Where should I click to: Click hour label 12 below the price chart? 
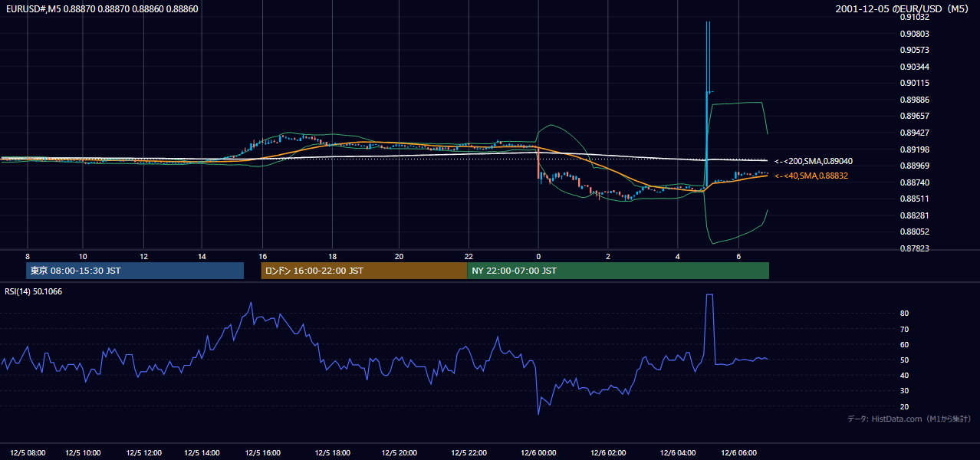(143, 256)
